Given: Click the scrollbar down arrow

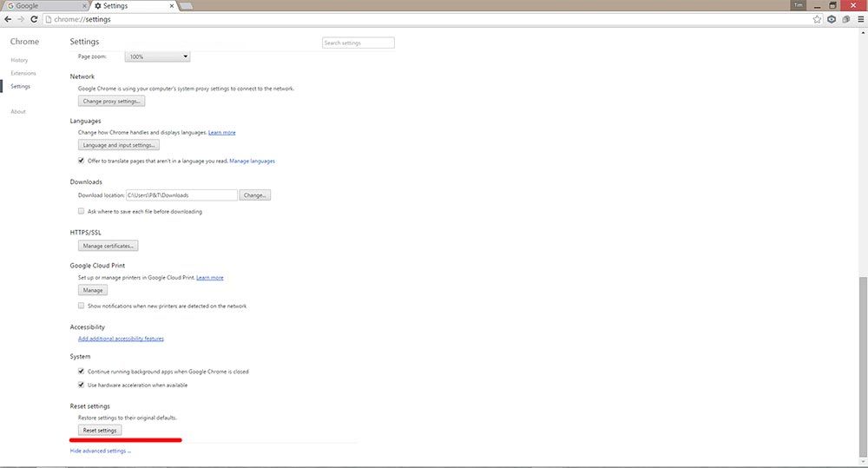Looking at the screenshot, I should coord(863,462).
